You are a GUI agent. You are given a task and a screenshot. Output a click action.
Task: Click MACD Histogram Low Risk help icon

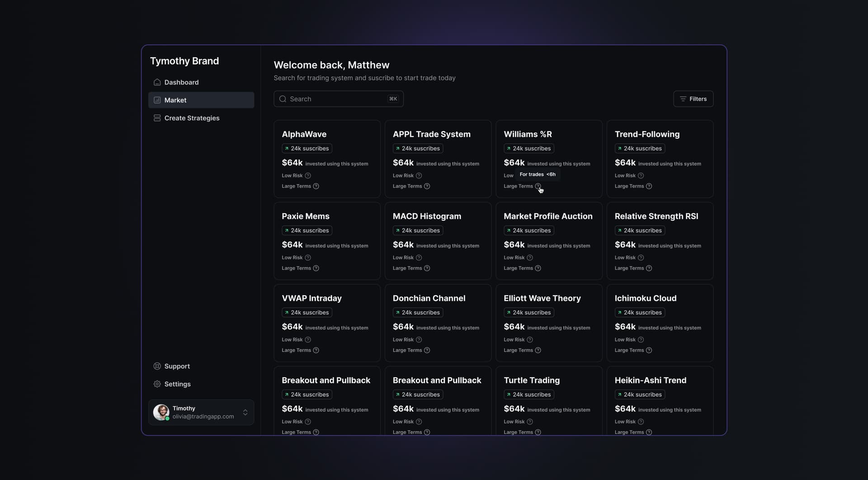419,258
